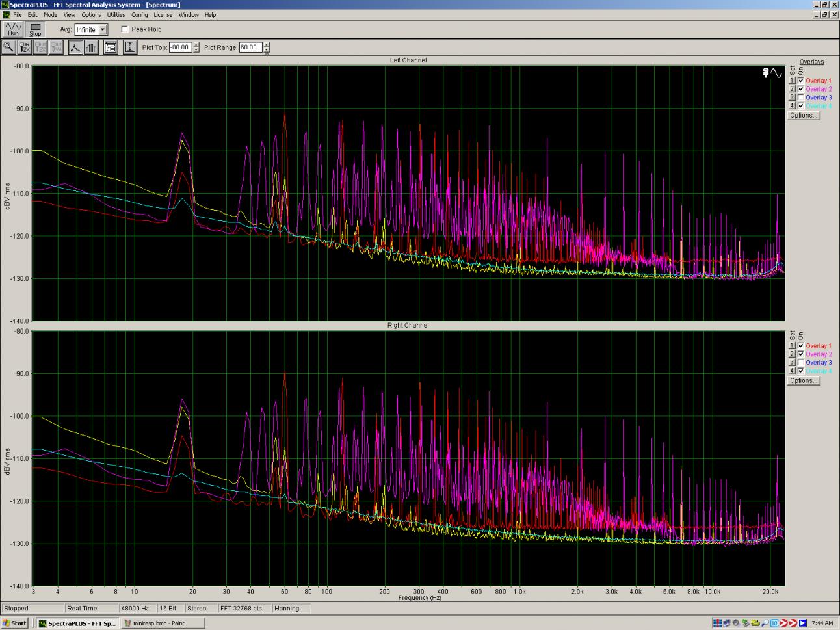Click Set 1 button in Right Channel overlays
The width and height of the screenshot is (840, 630).
pyautogui.click(x=793, y=346)
